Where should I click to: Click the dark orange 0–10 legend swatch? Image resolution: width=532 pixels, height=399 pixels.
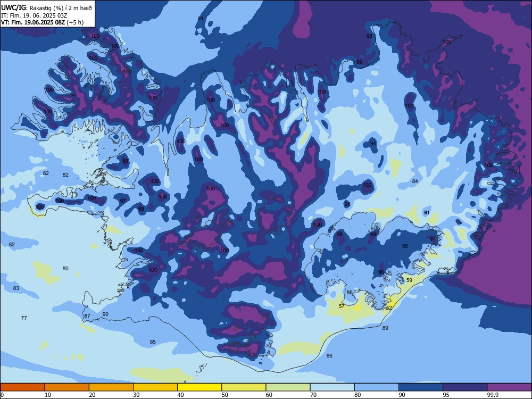click(x=23, y=387)
